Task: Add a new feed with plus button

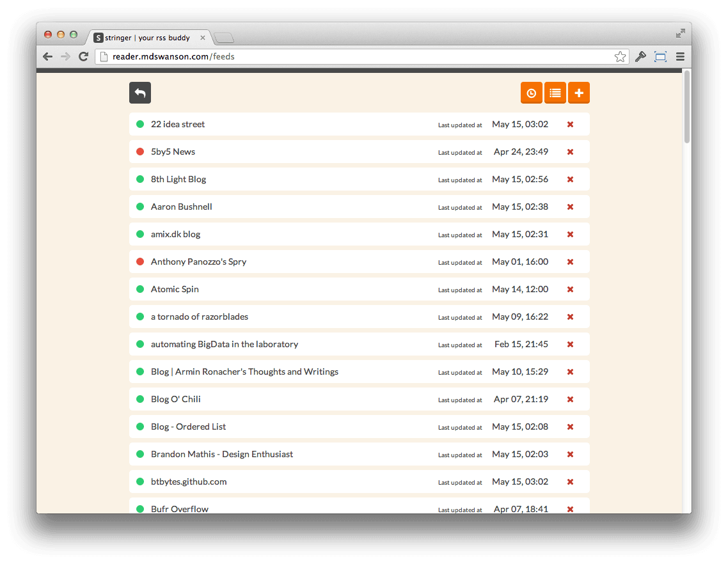Action: 579,93
